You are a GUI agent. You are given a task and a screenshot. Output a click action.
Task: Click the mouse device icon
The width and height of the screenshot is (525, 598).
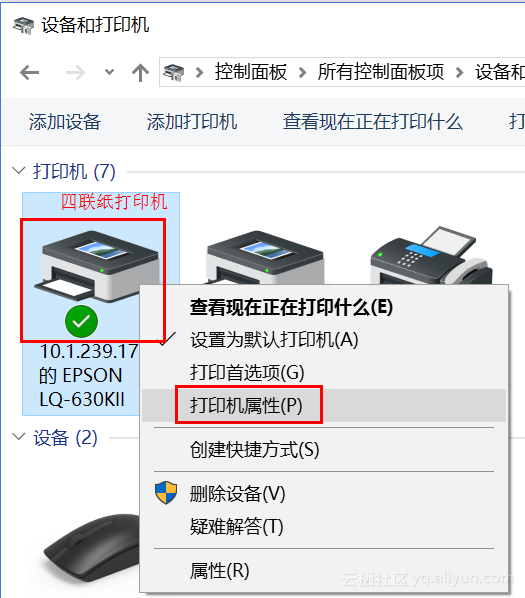pos(92,548)
